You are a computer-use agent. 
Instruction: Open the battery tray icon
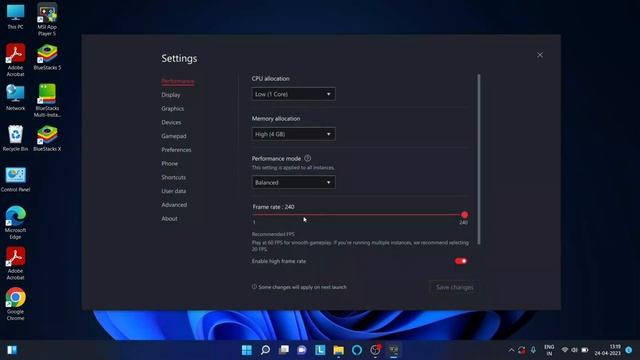pos(585,350)
